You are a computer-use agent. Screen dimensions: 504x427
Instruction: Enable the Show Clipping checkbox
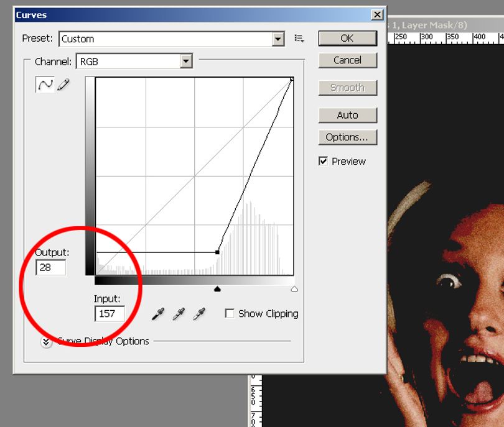[230, 313]
